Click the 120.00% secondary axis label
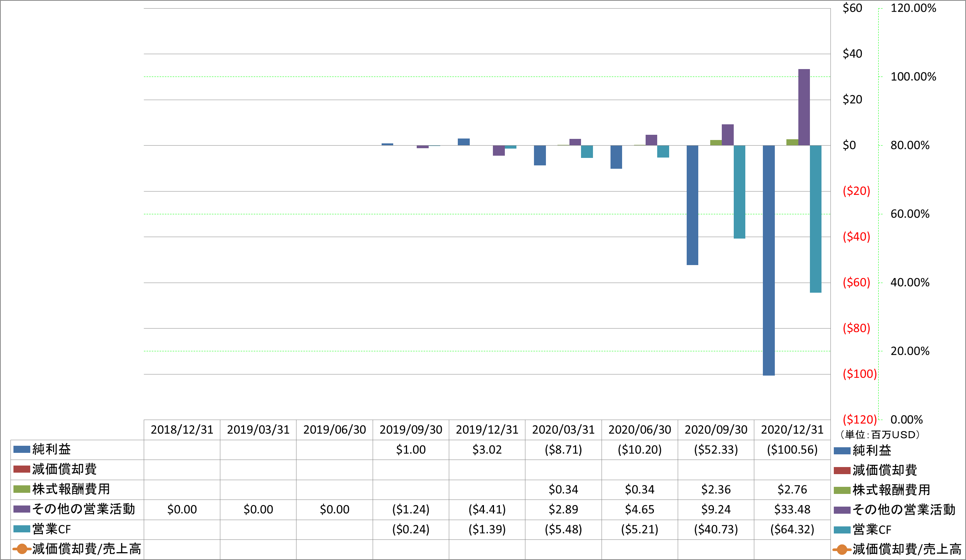 coord(913,8)
